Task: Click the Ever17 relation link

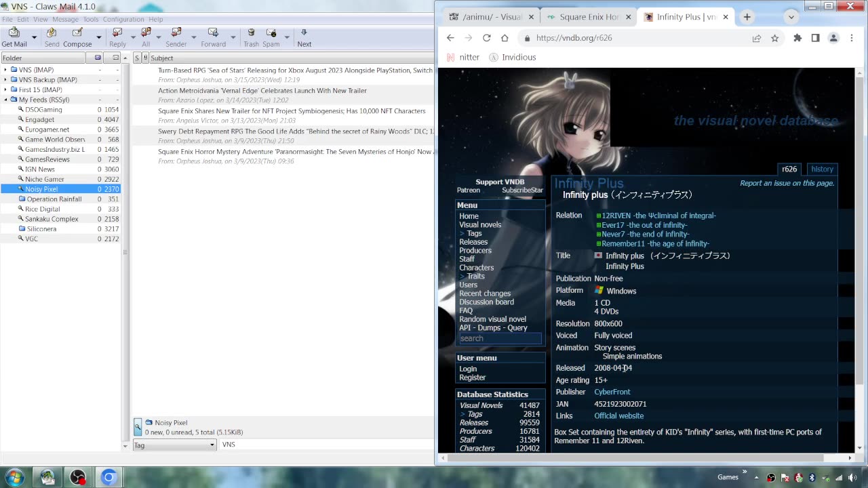Action: coord(644,225)
